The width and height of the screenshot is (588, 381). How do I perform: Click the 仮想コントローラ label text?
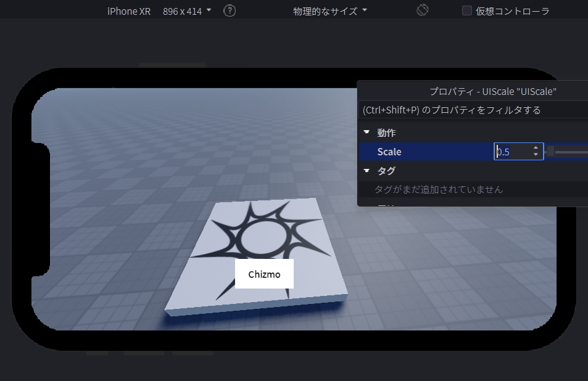512,11
